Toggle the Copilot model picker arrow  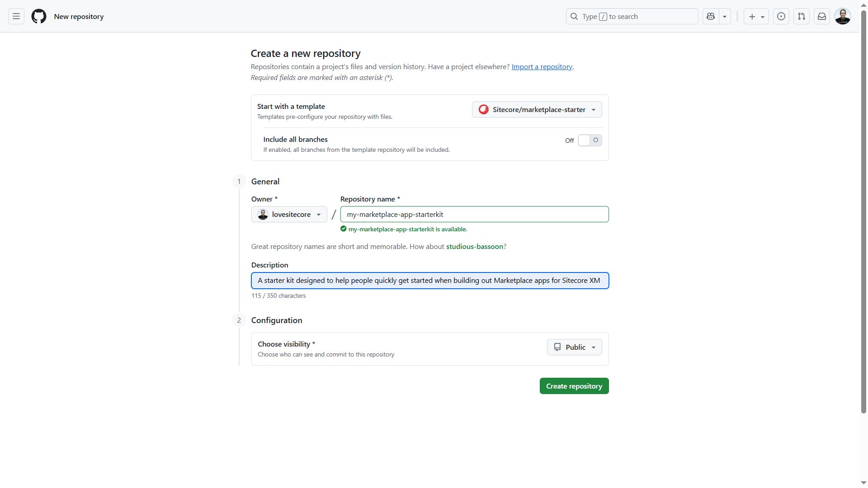[725, 16]
